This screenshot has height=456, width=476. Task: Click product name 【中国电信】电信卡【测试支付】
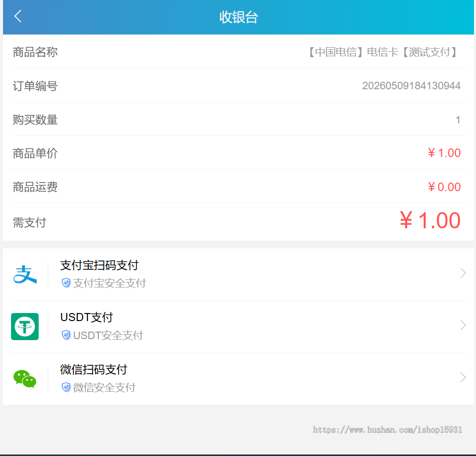pyautogui.click(x=383, y=52)
